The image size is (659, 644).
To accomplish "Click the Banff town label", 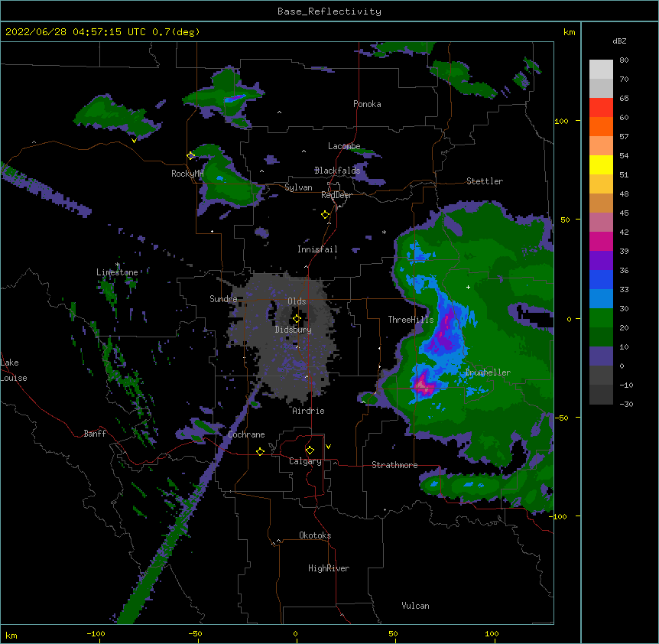I will coord(95,434).
